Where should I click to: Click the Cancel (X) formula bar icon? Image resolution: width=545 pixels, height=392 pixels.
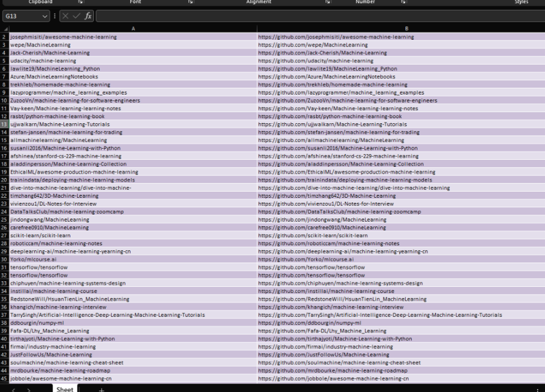pos(65,16)
